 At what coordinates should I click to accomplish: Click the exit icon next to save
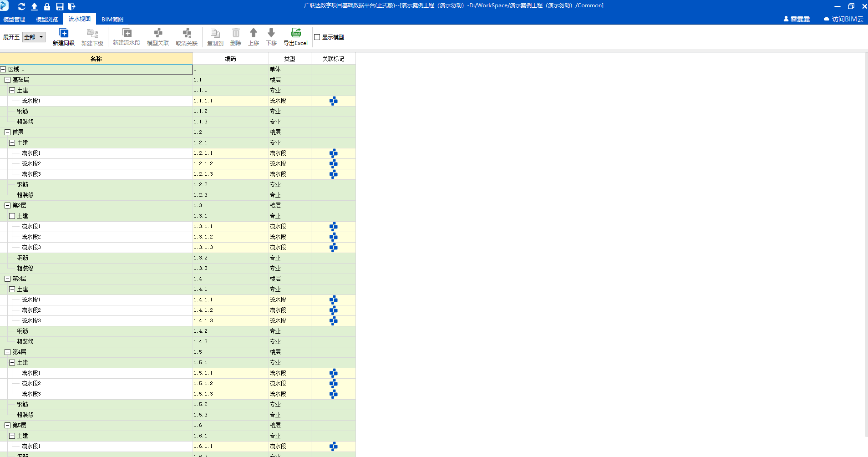click(x=71, y=6)
